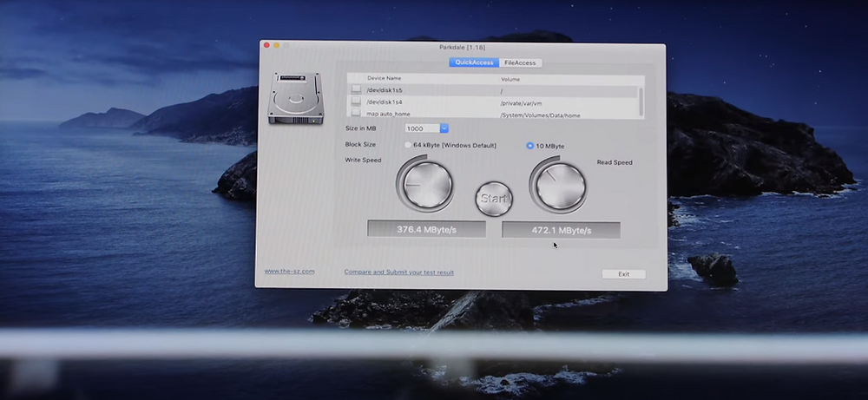This screenshot has width=868, height=400.
Task: Click the Read Speed dial gauge
Action: point(559,186)
